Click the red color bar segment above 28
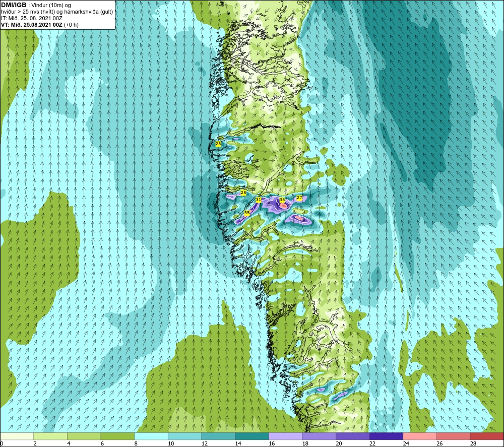504x447 pixels. click(x=487, y=436)
